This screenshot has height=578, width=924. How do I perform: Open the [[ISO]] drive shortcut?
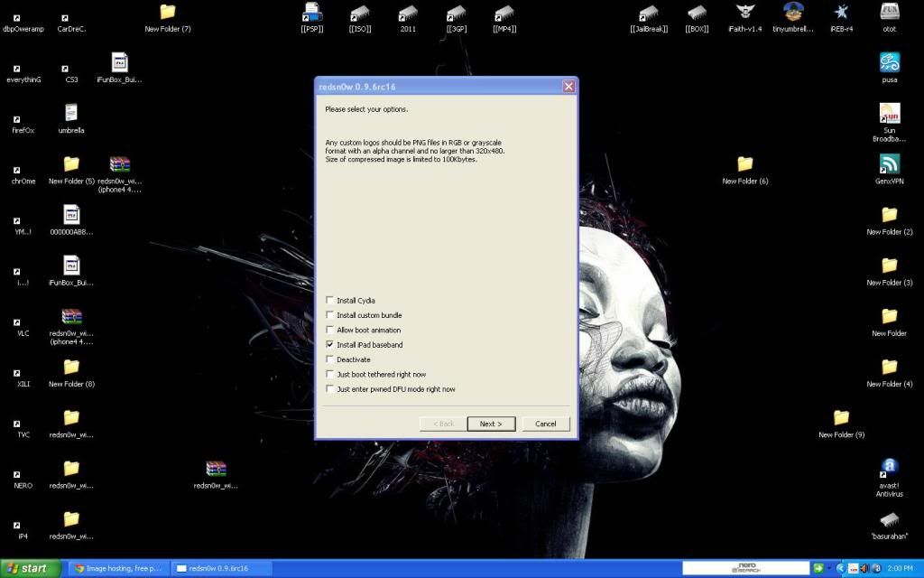click(360, 18)
